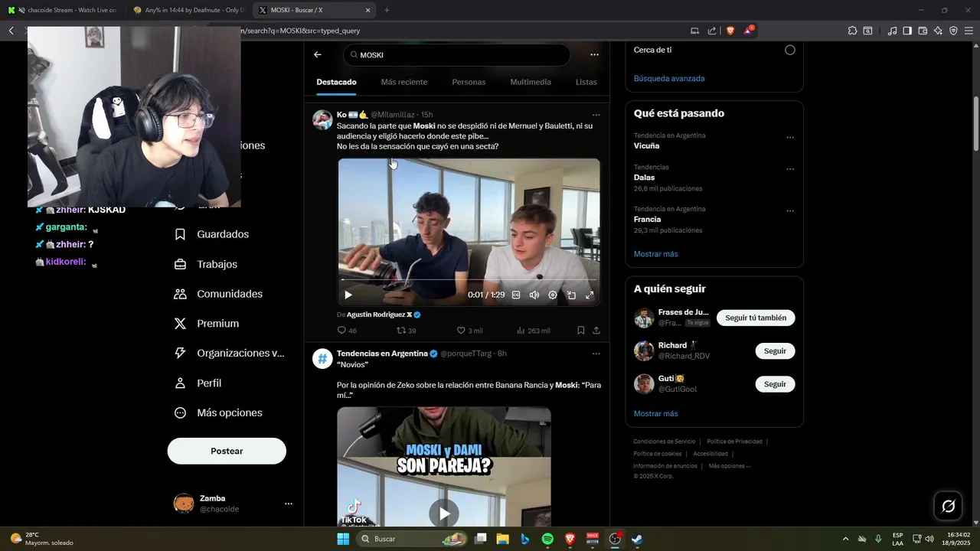The width and height of the screenshot is (980, 551).
Task: Open Búsqueda avanzada link
Action: pyautogui.click(x=669, y=78)
